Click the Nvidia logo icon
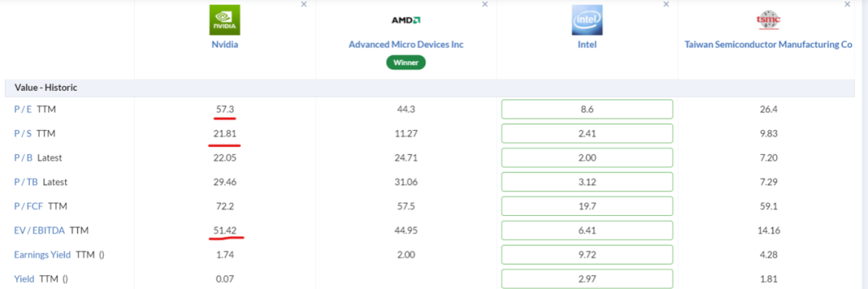 (x=225, y=20)
